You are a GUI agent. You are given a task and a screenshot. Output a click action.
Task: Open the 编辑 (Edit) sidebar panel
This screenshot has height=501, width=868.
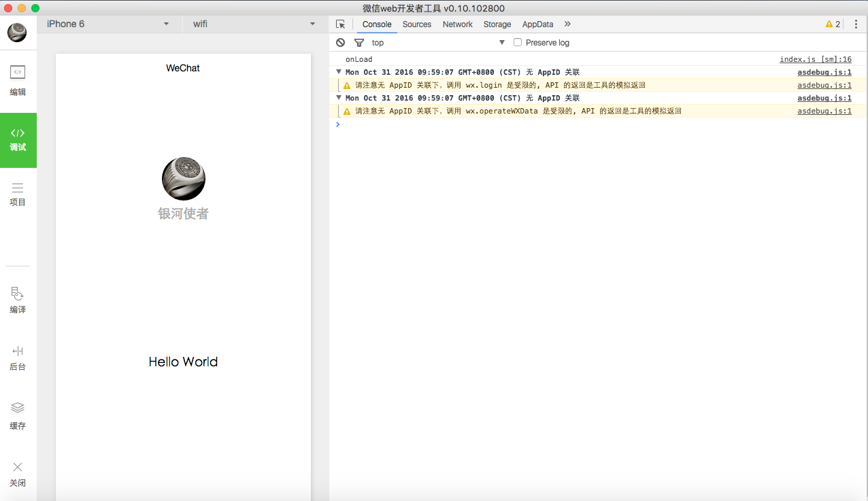pos(18,81)
